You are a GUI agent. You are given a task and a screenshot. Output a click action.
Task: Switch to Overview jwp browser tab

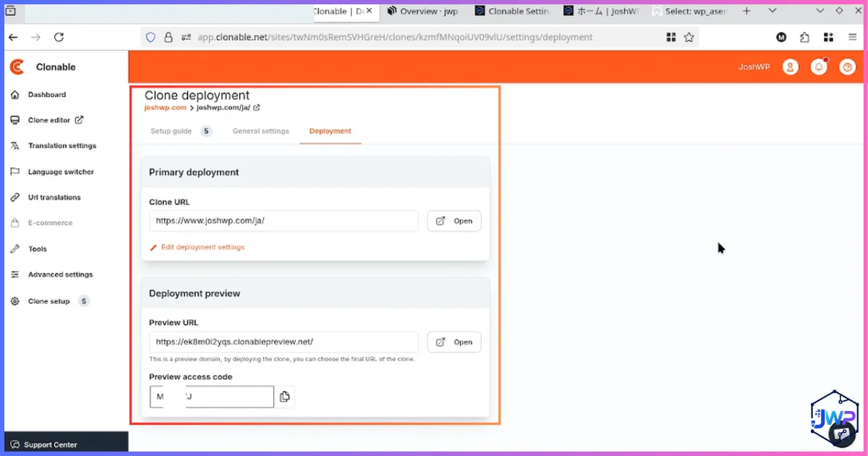(423, 11)
